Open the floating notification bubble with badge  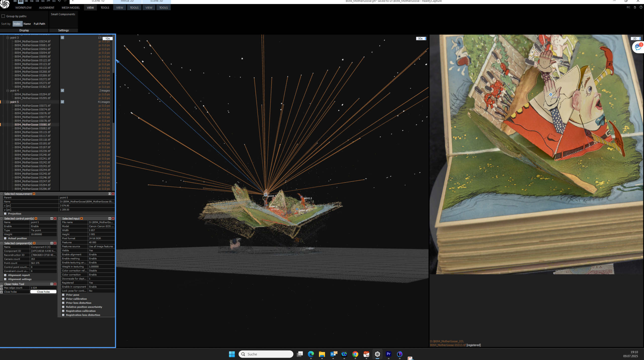[638, 47]
